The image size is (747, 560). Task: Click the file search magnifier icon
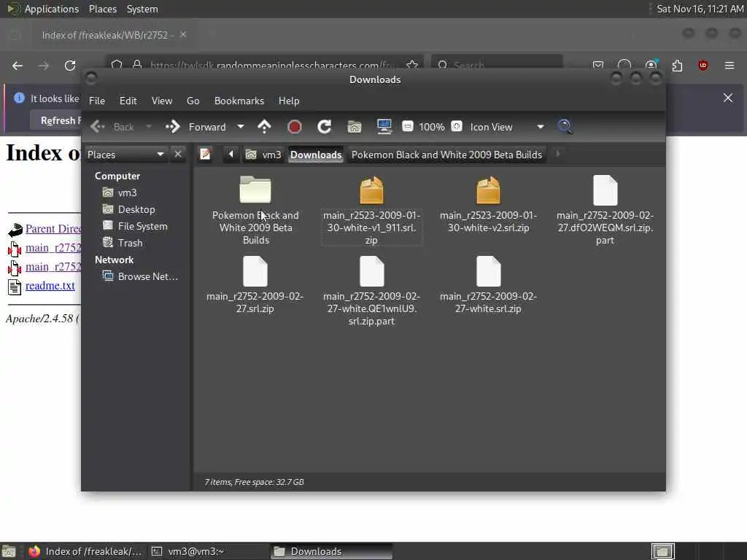click(565, 127)
